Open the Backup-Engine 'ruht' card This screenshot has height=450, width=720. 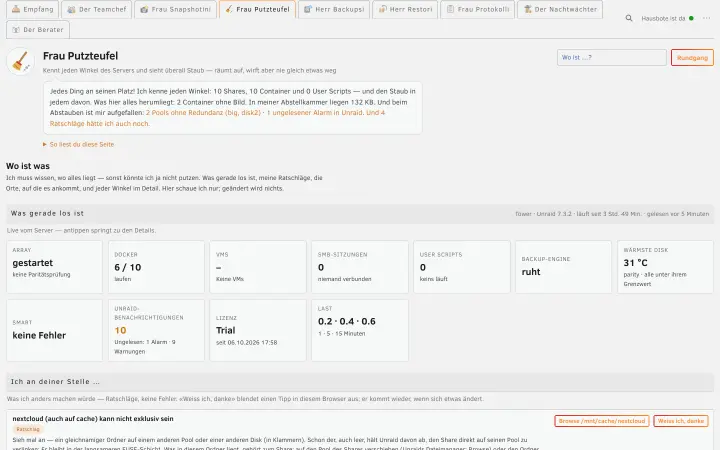click(x=563, y=267)
